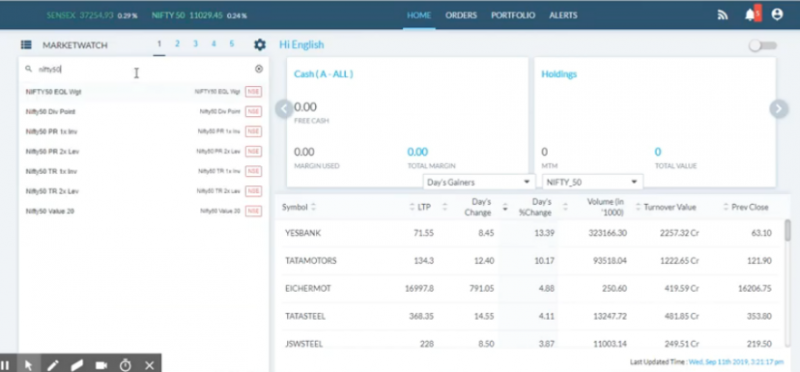Select Nifty50 TR 2x Lev result
Image resolution: width=800 pixels, height=372 pixels.
point(143,191)
